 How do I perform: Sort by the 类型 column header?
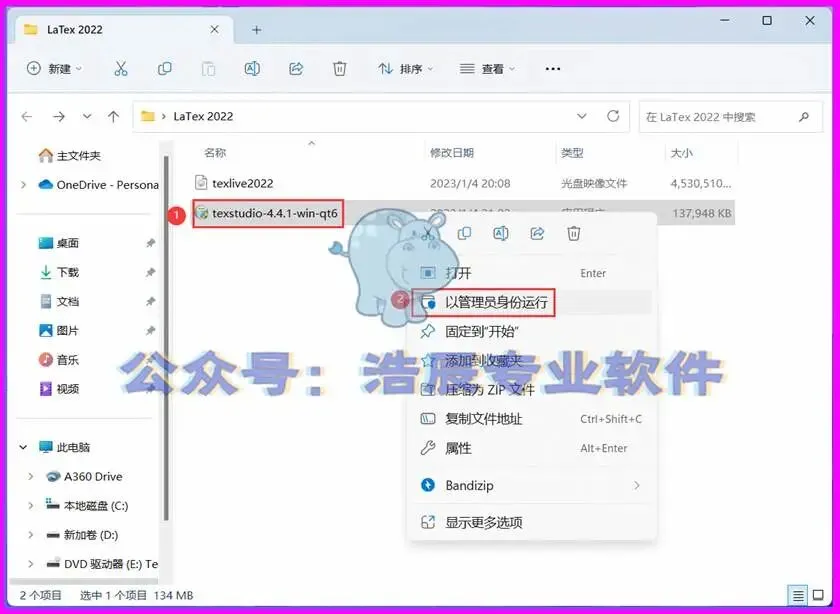coord(572,153)
